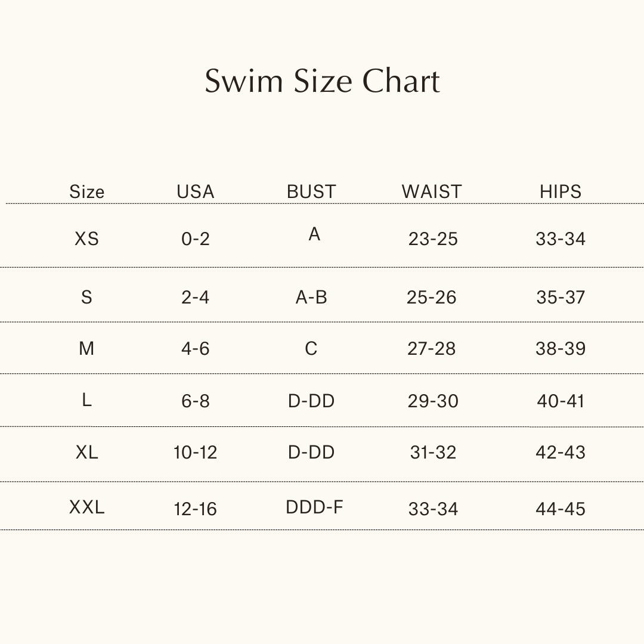Screen dimensions: 644x644
Task: Select the 44-45 hips measurement
Action: [x=561, y=509]
